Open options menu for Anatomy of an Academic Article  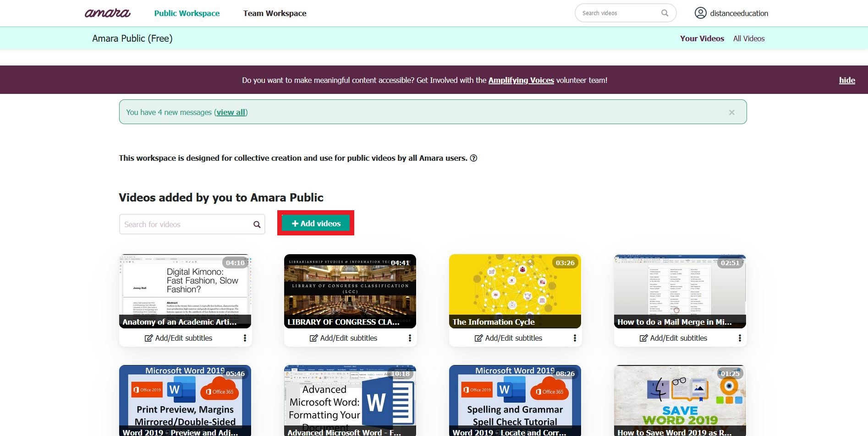245,338
